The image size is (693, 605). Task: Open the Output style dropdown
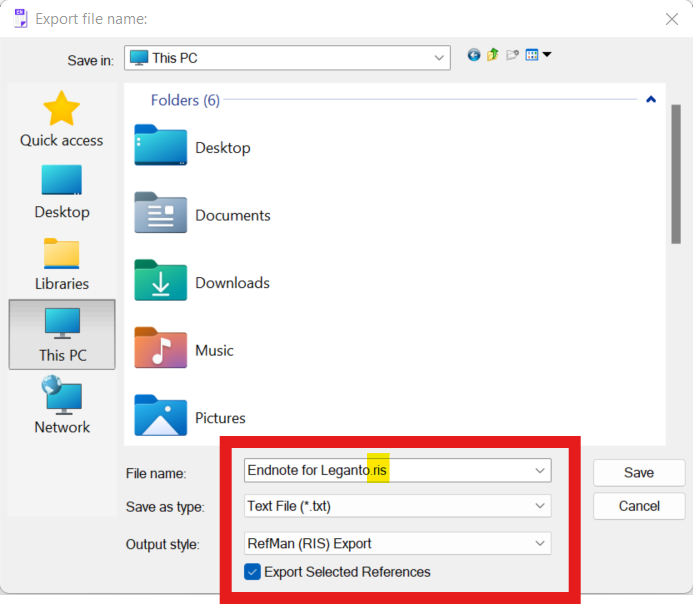click(x=540, y=543)
